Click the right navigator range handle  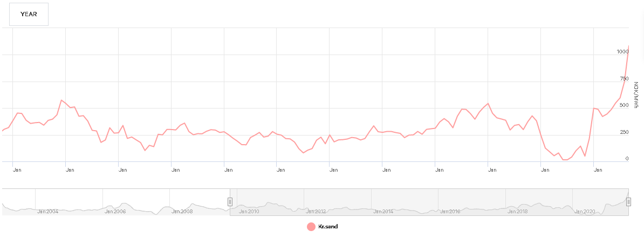click(629, 202)
